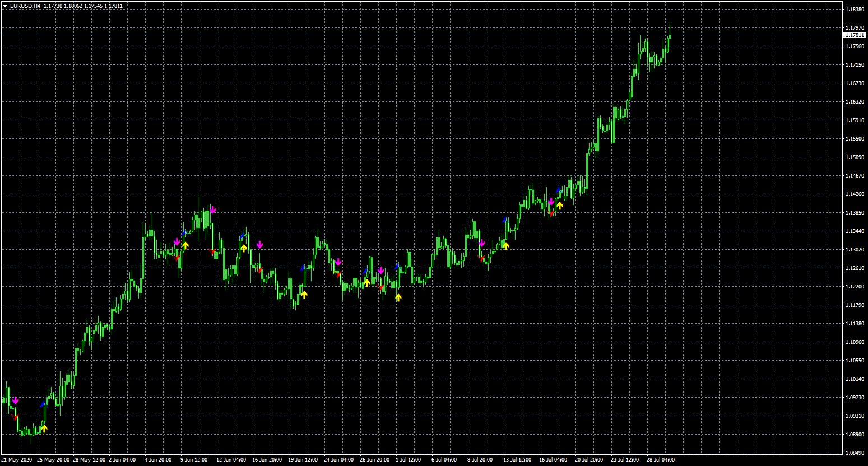Viewport: 868px width, 466px height.
Task: Click the price axis label 1.18380
Action: click(x=855, y=10)
